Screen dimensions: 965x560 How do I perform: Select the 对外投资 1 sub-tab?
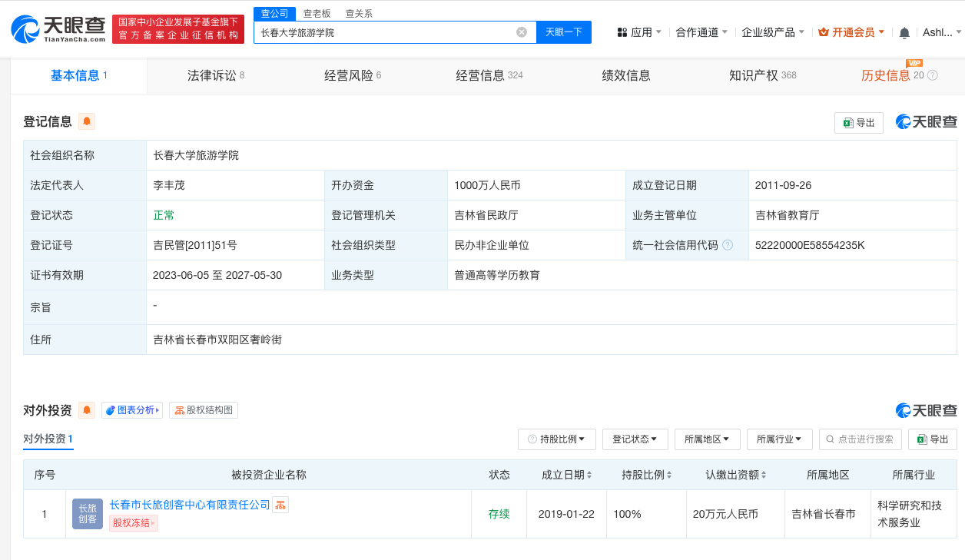(48, 439)
